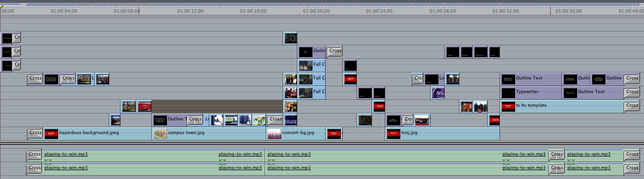Click Cross transition on campus-row Outline Text clip
Screen dimensions: 644x179
click(195, 119)
